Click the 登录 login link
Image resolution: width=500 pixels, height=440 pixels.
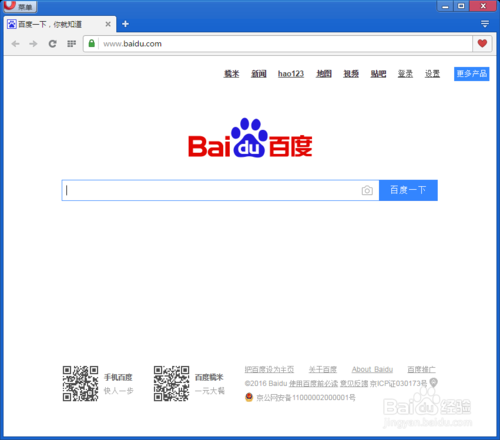pos(405,74)
